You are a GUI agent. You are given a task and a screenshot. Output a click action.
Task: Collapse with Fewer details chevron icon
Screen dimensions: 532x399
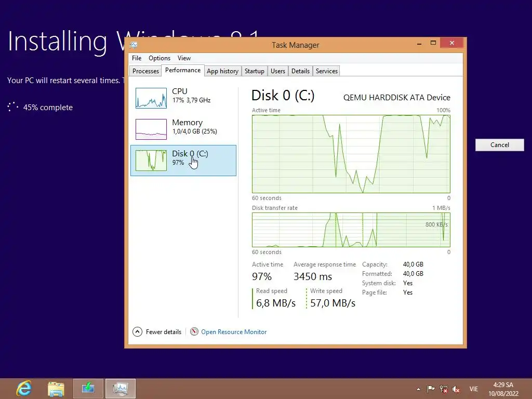(x=137, y=331)
